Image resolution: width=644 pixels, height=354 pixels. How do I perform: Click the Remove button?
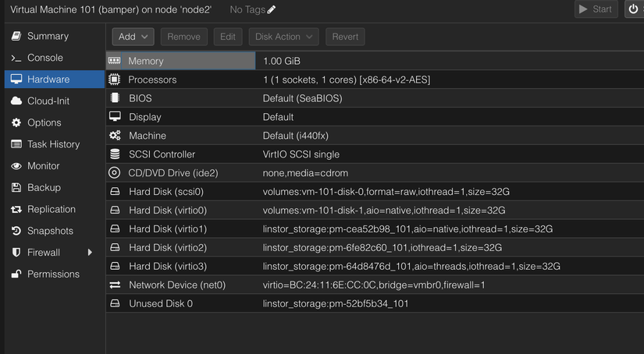(x=184, y=37)
